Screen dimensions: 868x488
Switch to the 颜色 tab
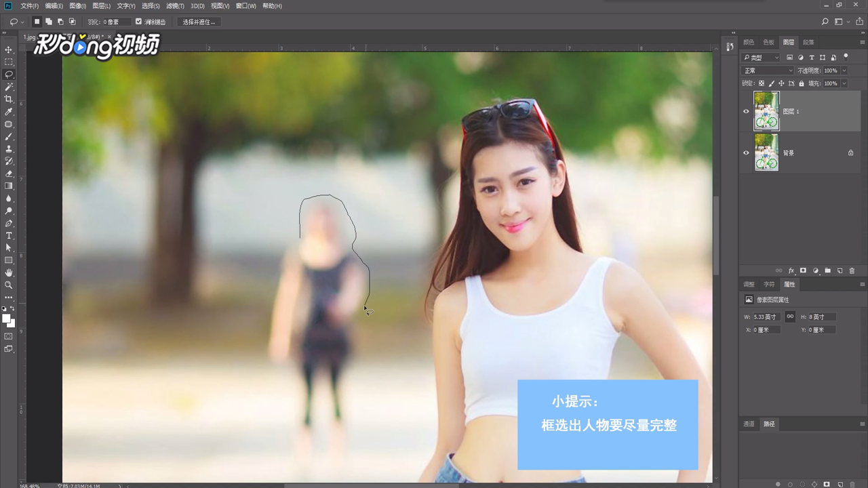coord(749,42)
